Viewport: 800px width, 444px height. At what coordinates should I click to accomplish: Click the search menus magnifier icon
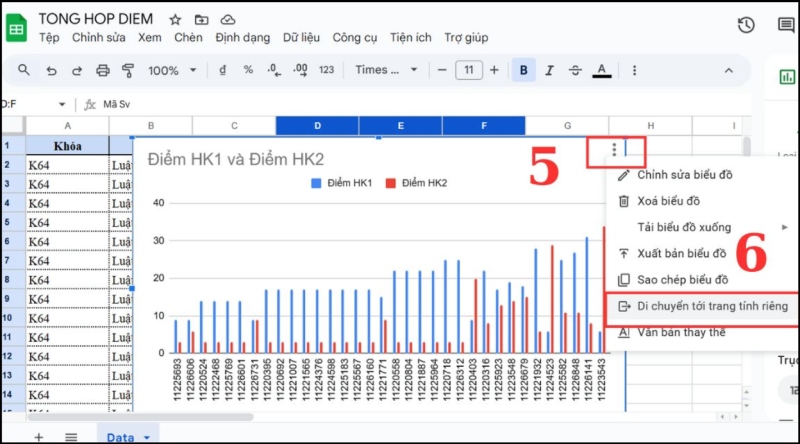(23, 70)
